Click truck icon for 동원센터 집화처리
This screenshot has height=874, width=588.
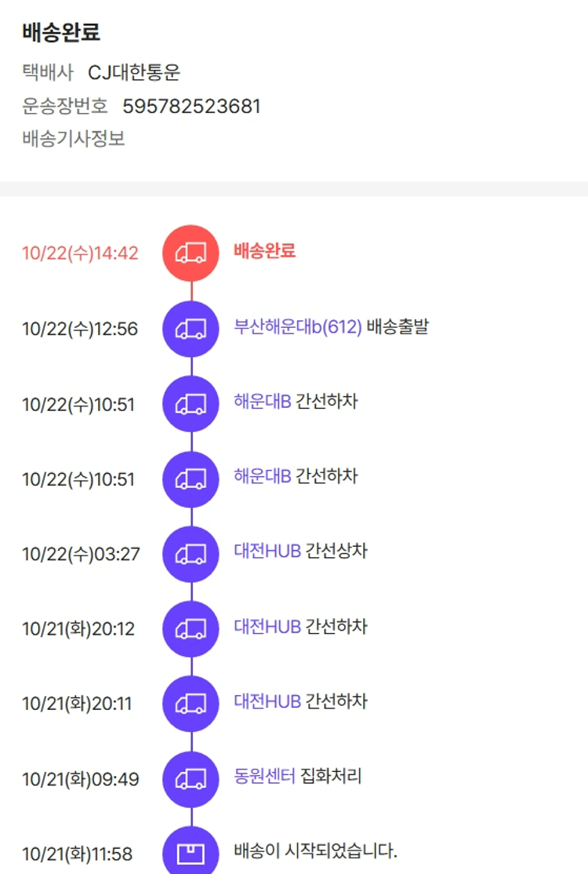pyautogui.click(x=191, y=779)
